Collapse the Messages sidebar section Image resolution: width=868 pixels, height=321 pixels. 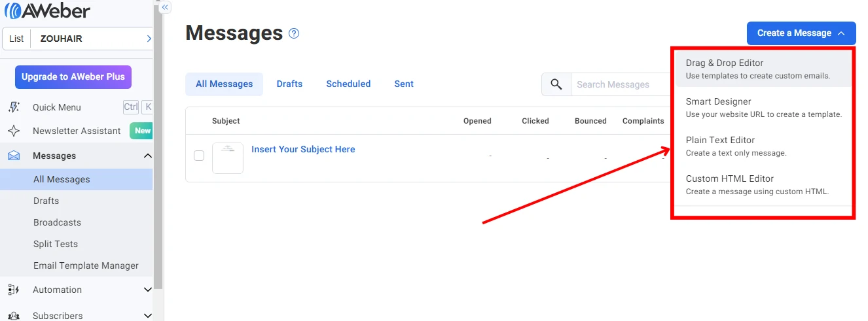click(147, 156)
